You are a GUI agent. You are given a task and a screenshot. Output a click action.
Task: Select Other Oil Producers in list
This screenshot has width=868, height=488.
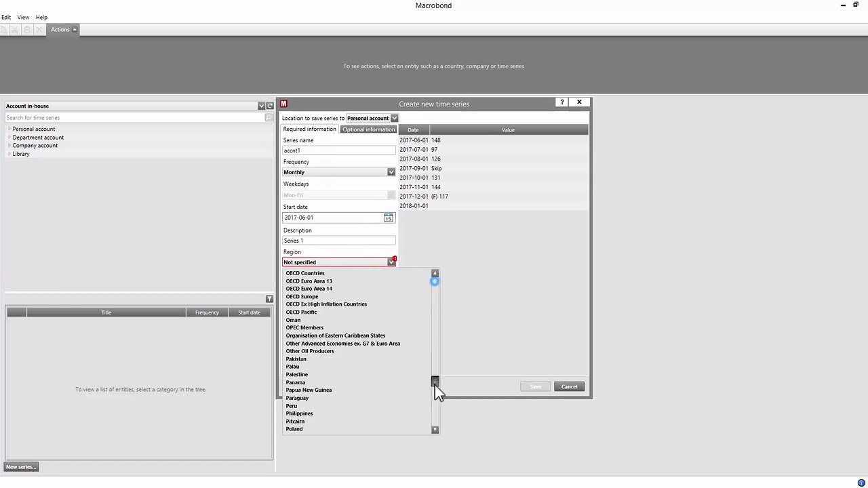point(310,351)
